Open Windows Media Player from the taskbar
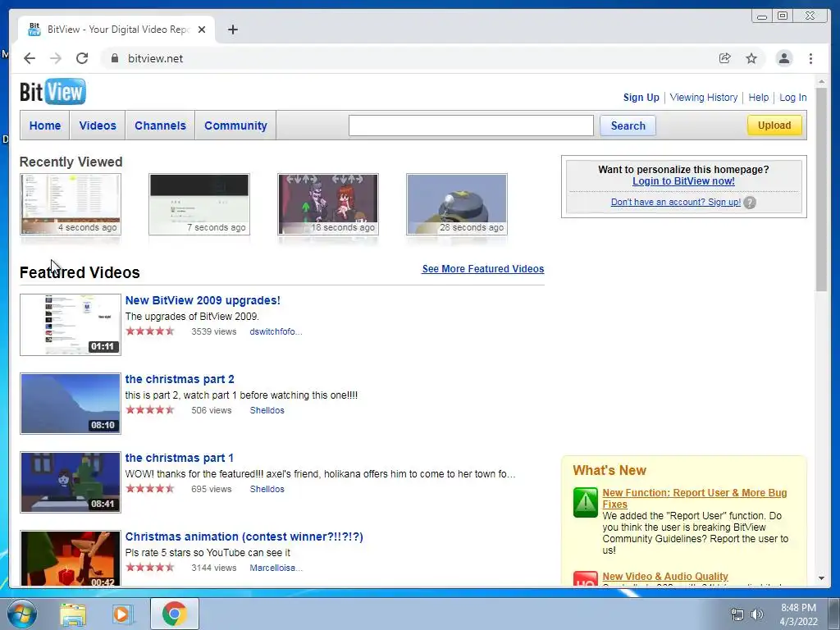The width and height of the screenshot is (840, 630). tap(122, 614)
